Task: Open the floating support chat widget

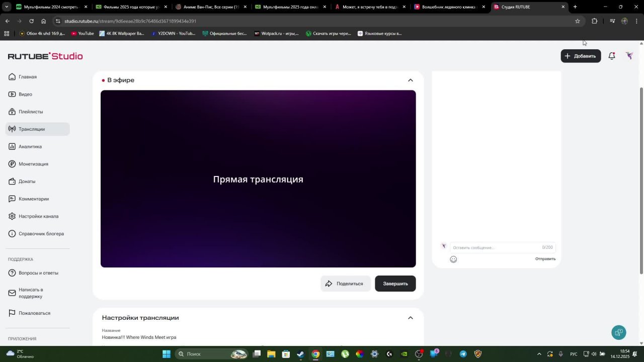Action: tap(619, 332)
